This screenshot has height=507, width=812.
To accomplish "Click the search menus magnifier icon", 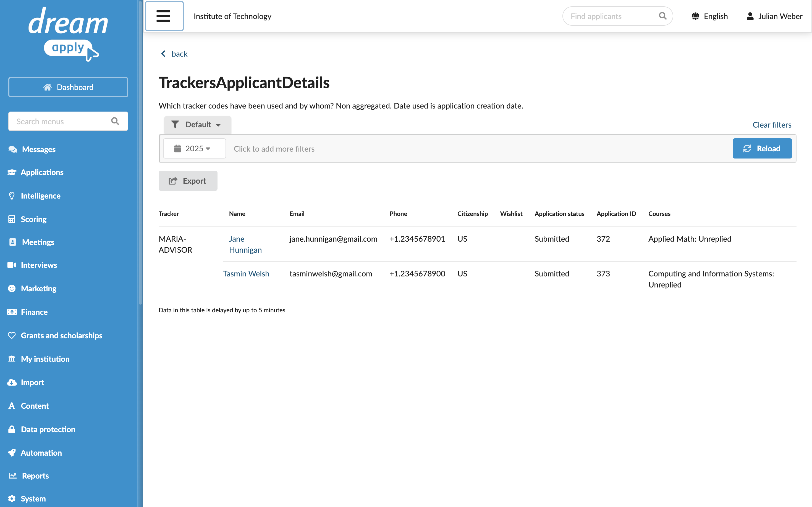I will (x=115, y=121).
